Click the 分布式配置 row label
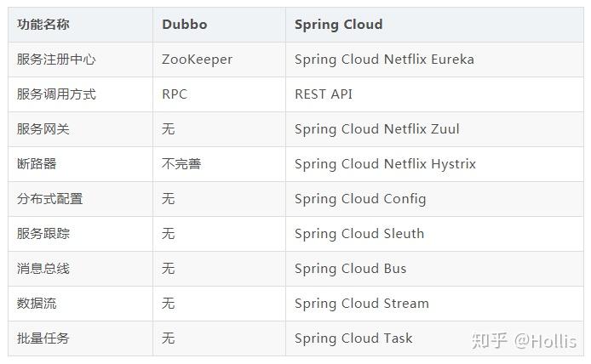Image resolution: width=591 pixels, height=364 pixels. 50,199
